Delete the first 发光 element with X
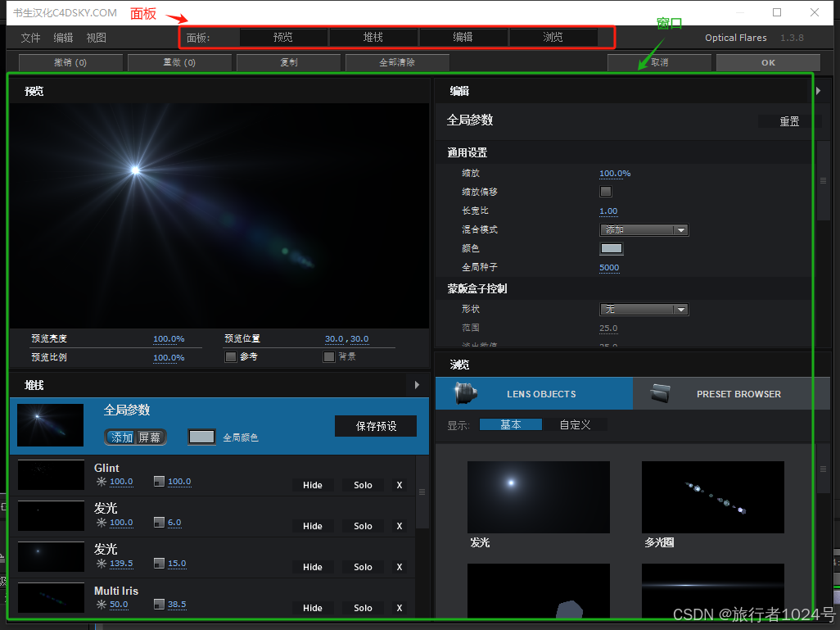This screenshot has width=840, height=630. [x=399, y=526]
